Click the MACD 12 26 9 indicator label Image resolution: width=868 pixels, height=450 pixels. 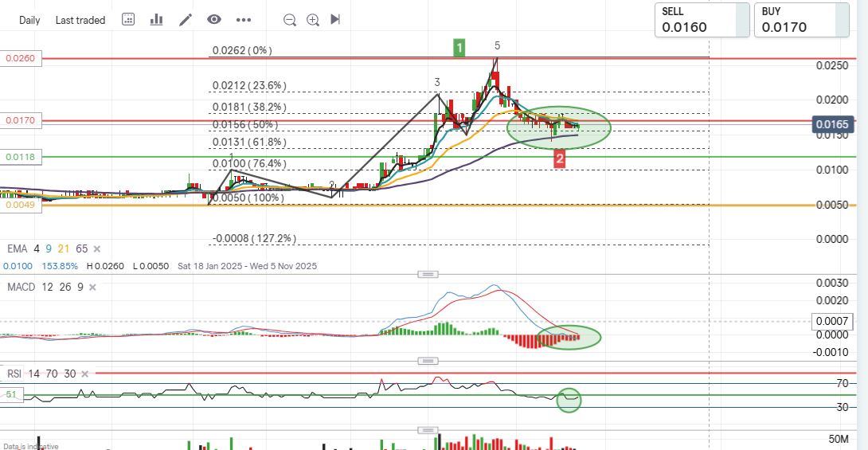coord(48,287)
